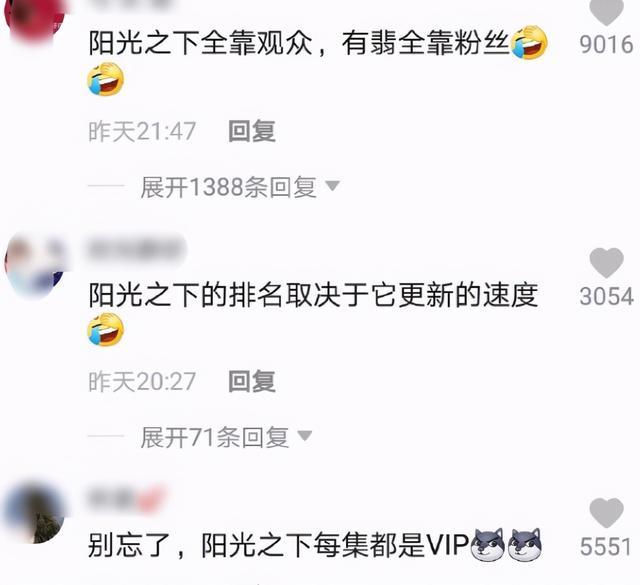Reply to the comment posted 昨天21:47

(252, 131)
